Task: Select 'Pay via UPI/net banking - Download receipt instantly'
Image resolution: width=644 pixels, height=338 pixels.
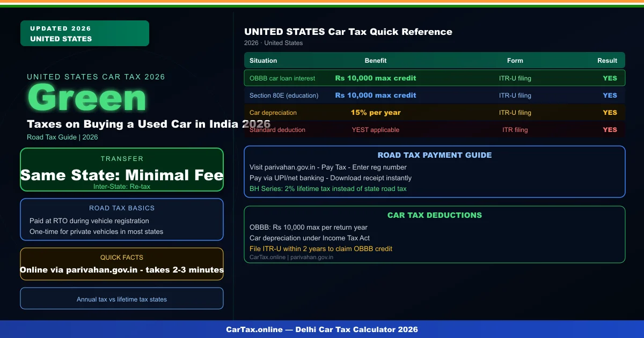Action: click(331, 178)
